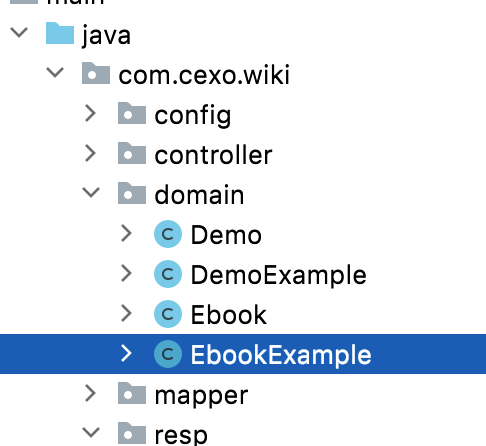This screenshot has height=446, width=486.
Task: Expand the EbookExample class node
Action: coord(126,353)
